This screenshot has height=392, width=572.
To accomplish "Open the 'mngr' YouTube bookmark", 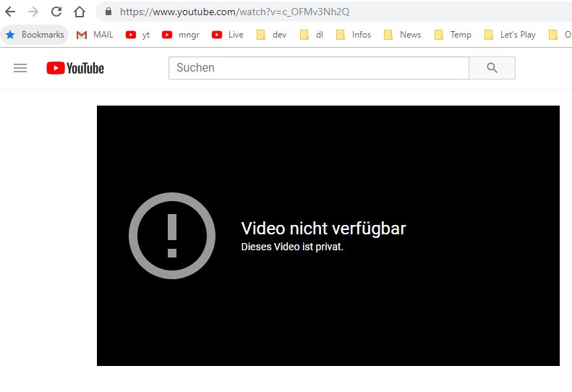I will (x=181, y=35).
